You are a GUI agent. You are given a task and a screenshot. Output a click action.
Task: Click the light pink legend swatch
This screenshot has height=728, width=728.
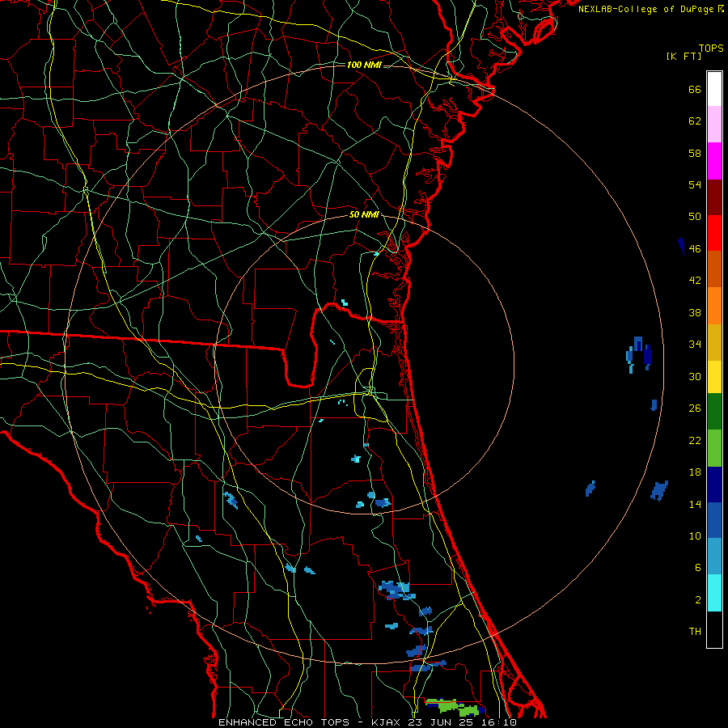[x=714, y=125]
